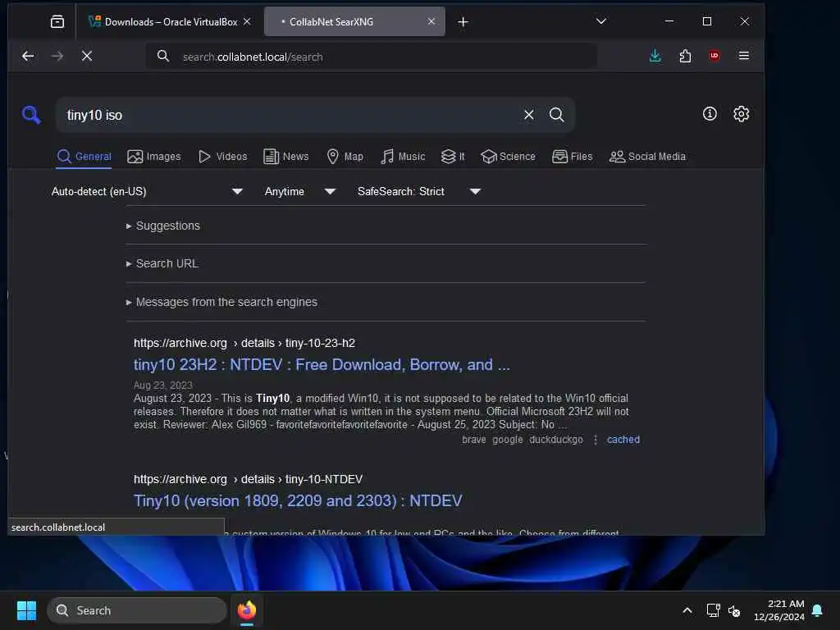Screen dimensions: 840x630
Task: Open the notifications bell icon
Action: pyautogui.click(x=818, y=610)
